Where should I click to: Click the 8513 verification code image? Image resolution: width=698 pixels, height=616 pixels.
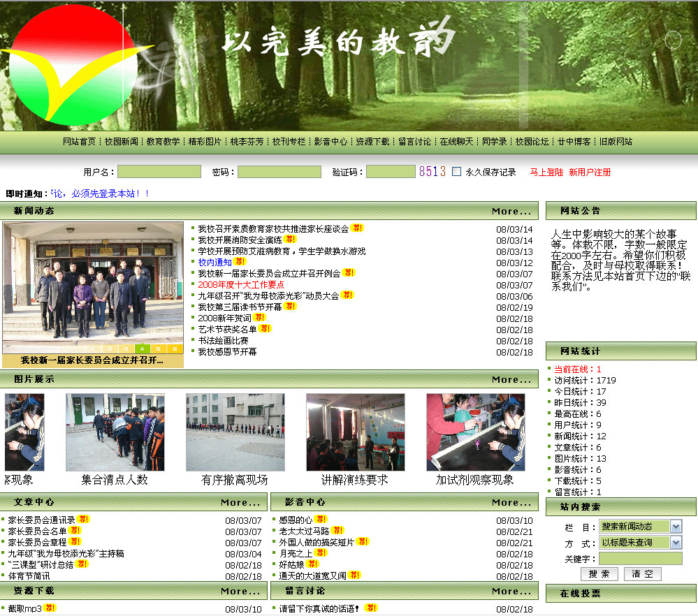(432, 172)
